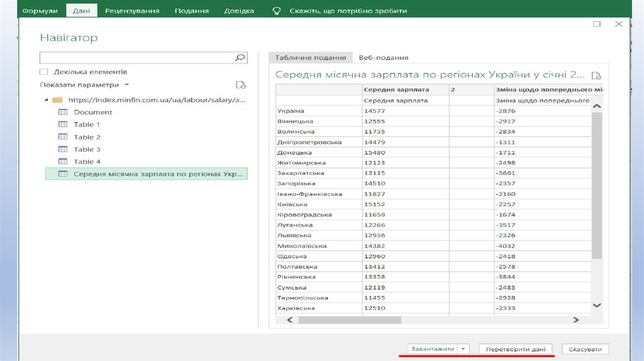Click the Перетворити дані button

[x=515, y=349]
